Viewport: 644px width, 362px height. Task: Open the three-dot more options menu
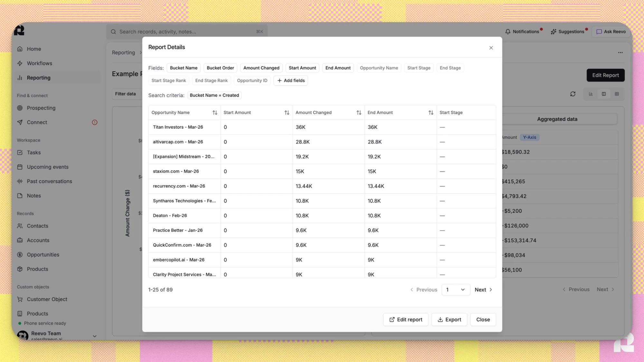click(x=620, y=52)
